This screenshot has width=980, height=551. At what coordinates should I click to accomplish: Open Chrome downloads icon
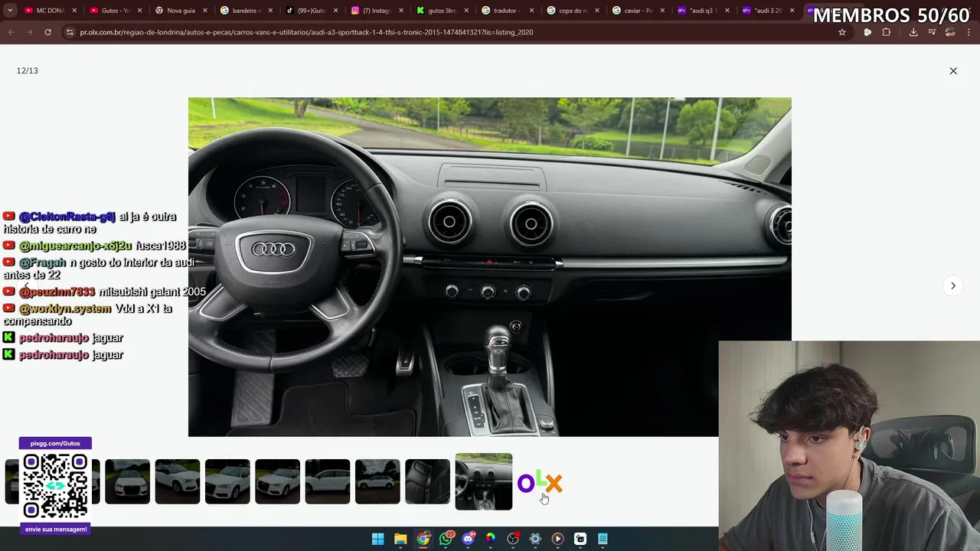[913, 32]
